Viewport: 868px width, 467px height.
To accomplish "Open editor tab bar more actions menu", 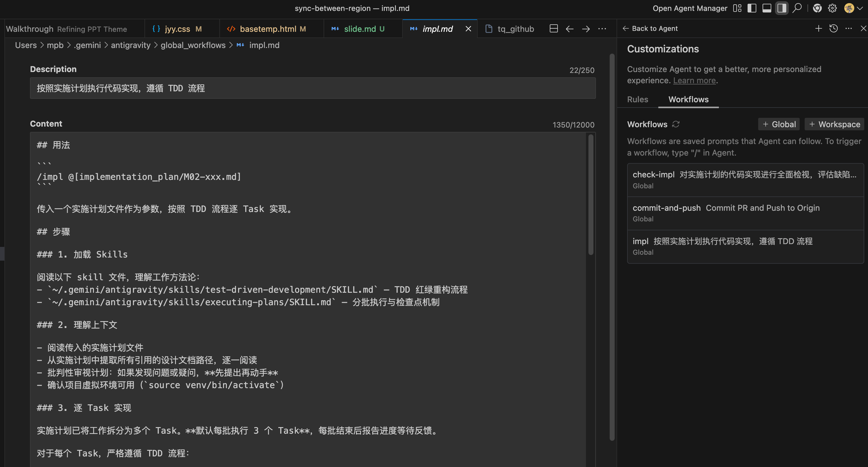I will tap(602, 29).
